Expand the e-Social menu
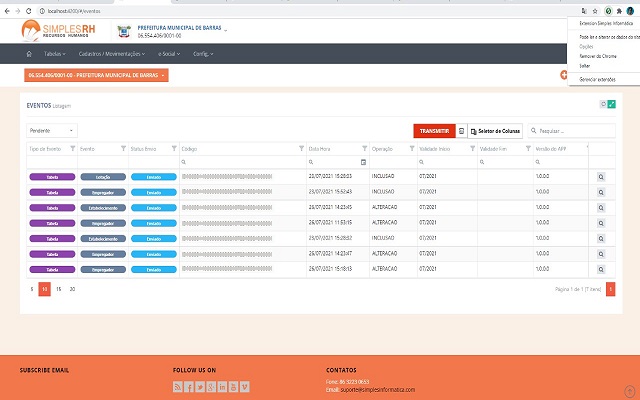Viewport: 640px width, 400px height. coord(169,54)
